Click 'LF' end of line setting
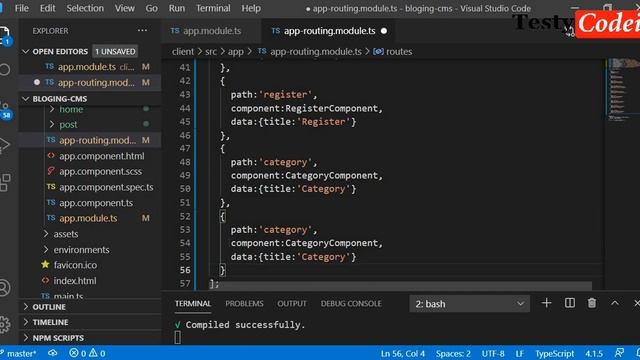640x360 pixels. [x=519, y=353]
